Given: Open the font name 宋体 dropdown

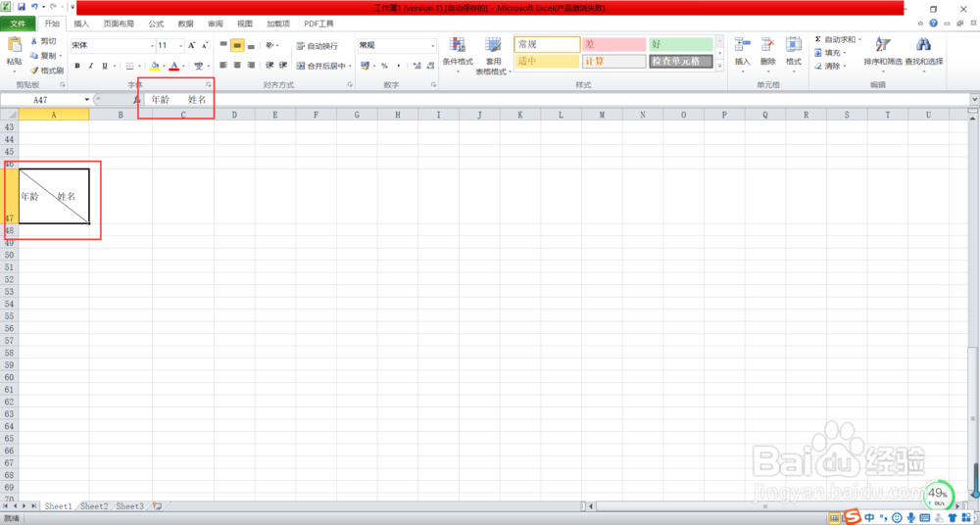Looking at the screenshot, I should tap(152, 46).
